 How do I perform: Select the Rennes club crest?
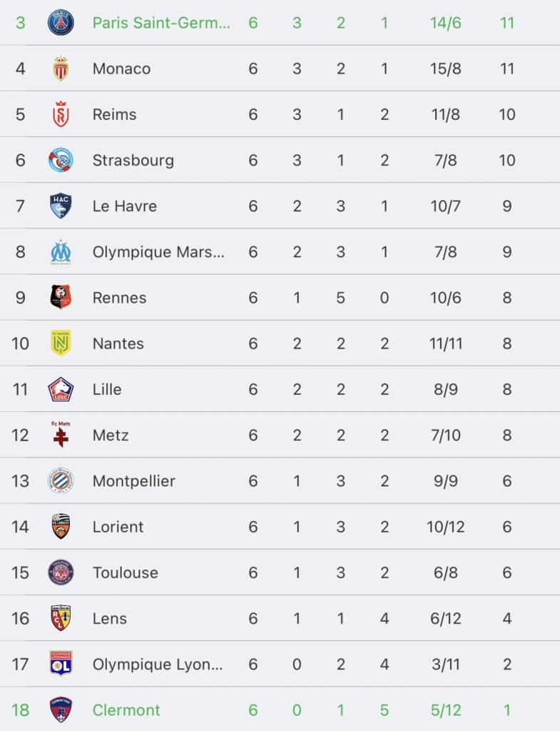[x=61, y=298]
